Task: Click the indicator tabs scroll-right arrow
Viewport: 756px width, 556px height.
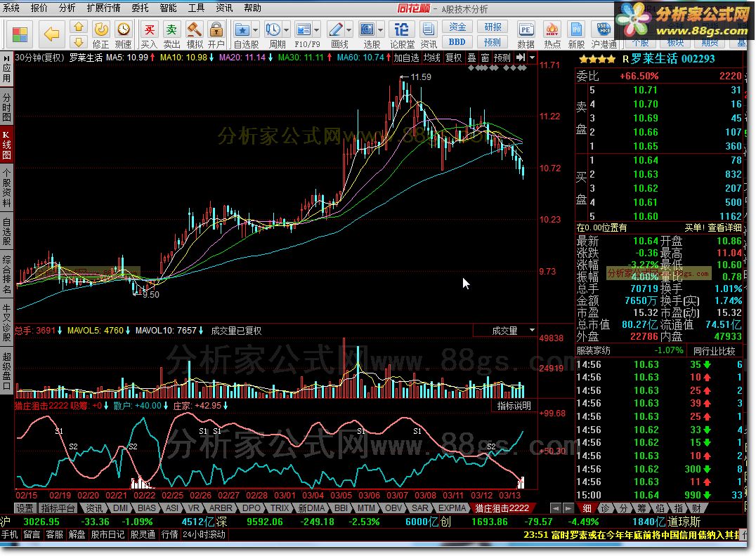Action: click(568, 508)
